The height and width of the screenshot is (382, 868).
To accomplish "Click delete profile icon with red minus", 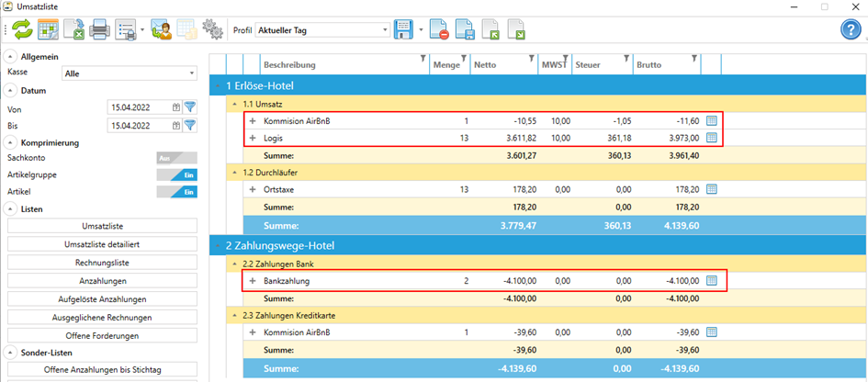I will click(439, 29).
